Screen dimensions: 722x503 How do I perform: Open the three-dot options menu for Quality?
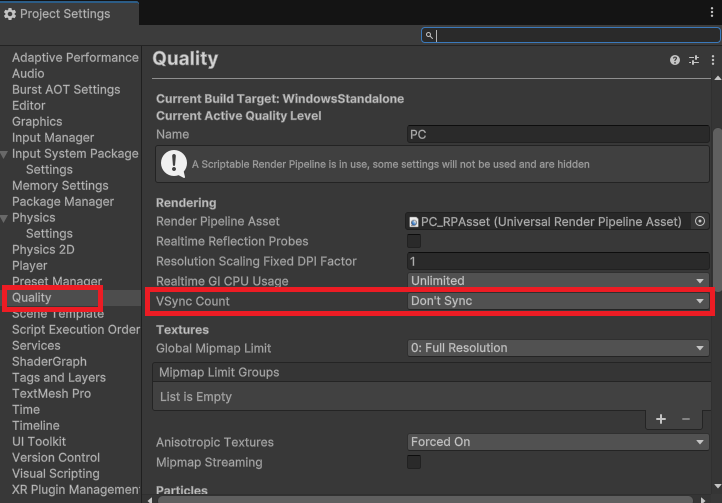tap(713, 60)
